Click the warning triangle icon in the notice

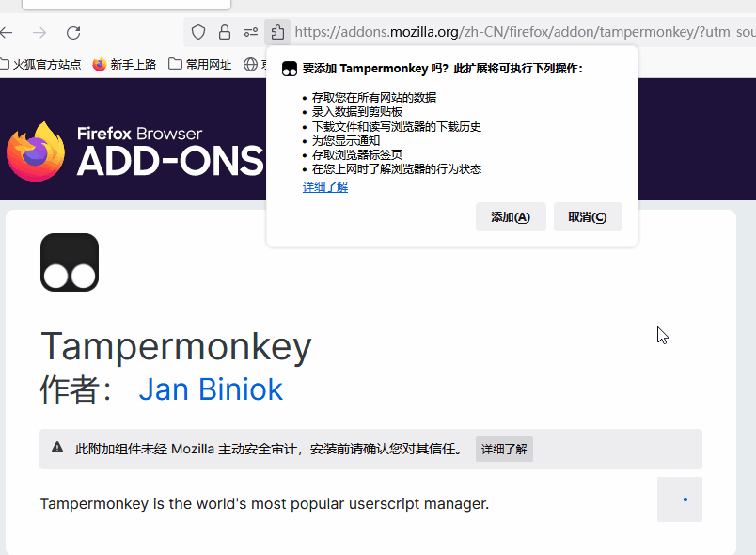point(57,448)
